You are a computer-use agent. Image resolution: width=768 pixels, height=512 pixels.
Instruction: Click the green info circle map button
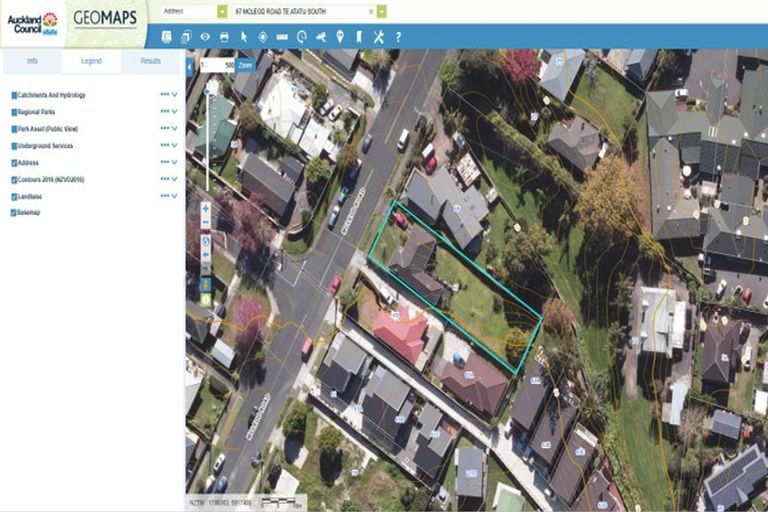point(206,299)
